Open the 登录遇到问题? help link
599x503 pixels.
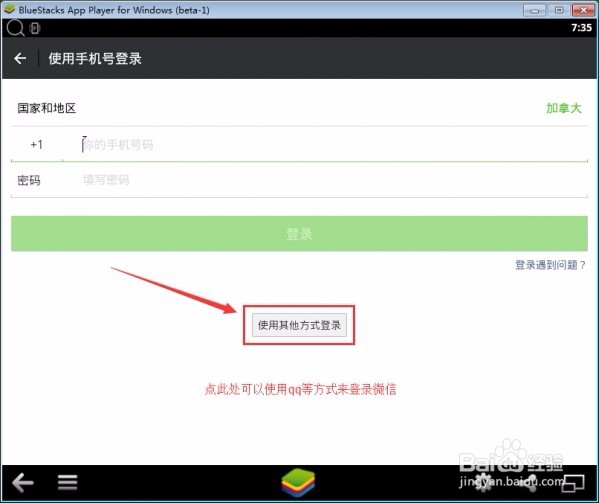click(550, 265)
